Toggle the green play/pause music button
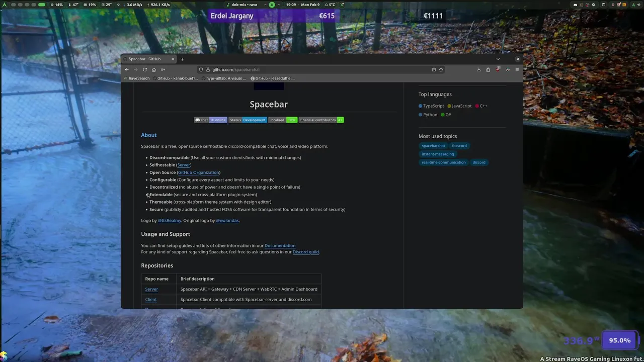Viewport: 644px width, 362px height. coord(272,5)
